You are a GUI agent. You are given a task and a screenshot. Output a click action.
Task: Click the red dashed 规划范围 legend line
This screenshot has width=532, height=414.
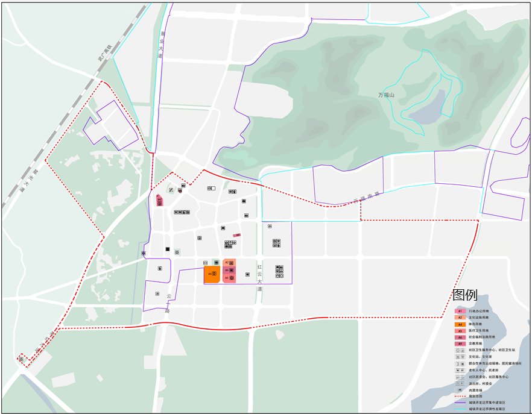click(x=460, y=396)
